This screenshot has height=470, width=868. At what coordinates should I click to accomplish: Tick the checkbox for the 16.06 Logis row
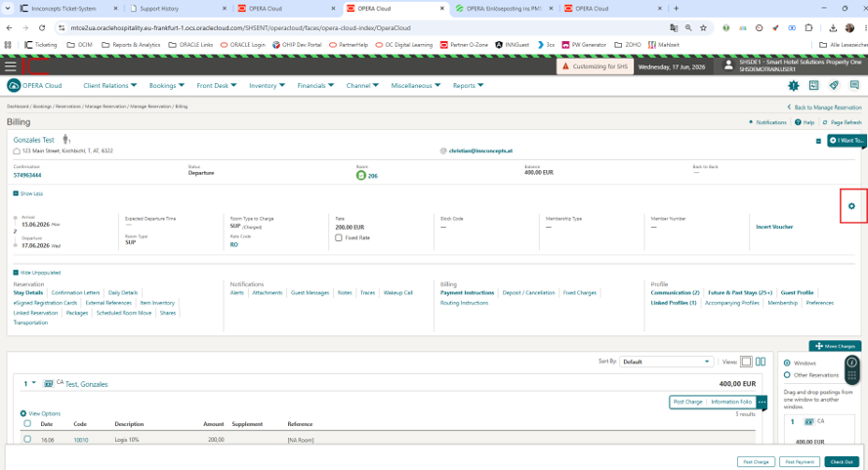pyautogui.click(x=27, y=439)
